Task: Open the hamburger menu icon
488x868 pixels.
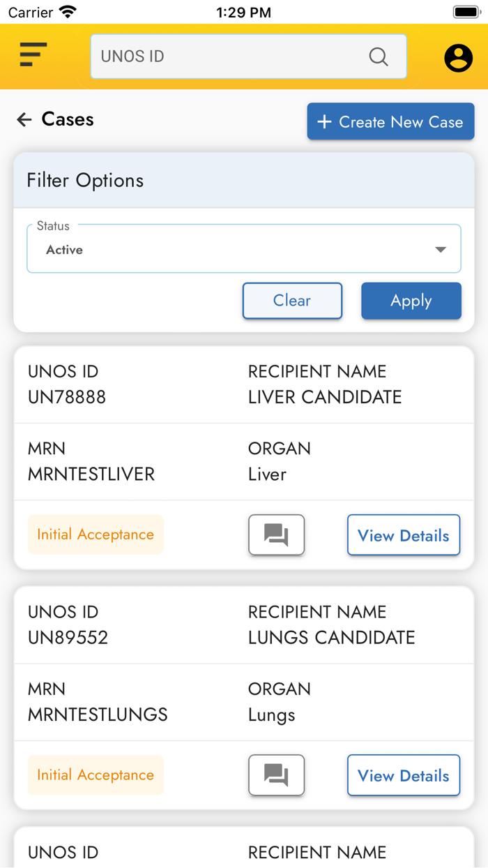Action: point(33,54)
